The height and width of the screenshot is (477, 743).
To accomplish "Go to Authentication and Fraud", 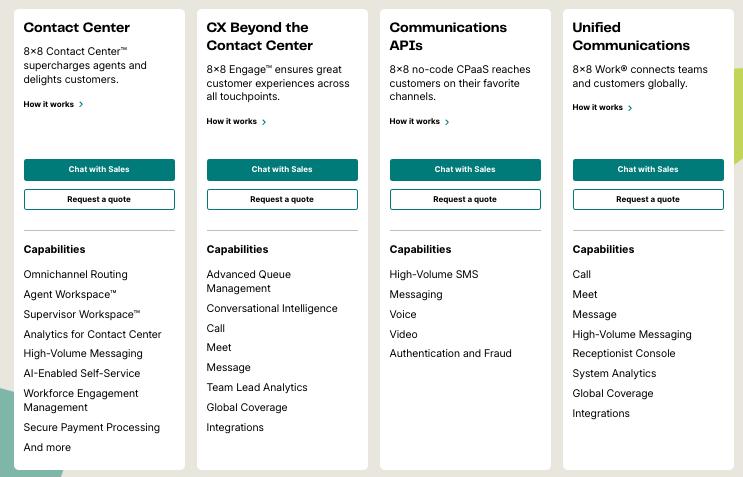I will pos(450,354).
